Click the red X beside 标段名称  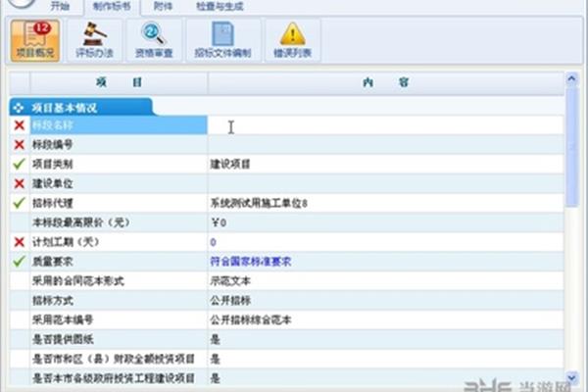click(20, 125)
